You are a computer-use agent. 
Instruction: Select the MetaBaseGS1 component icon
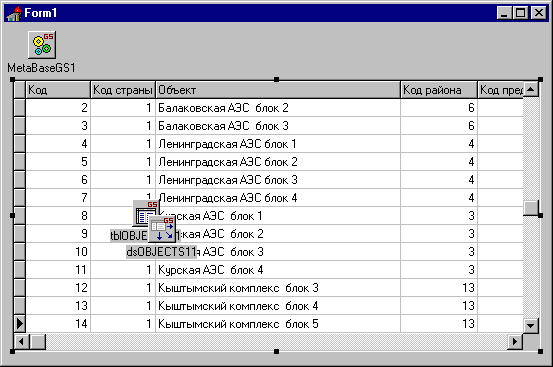[42, 45]
